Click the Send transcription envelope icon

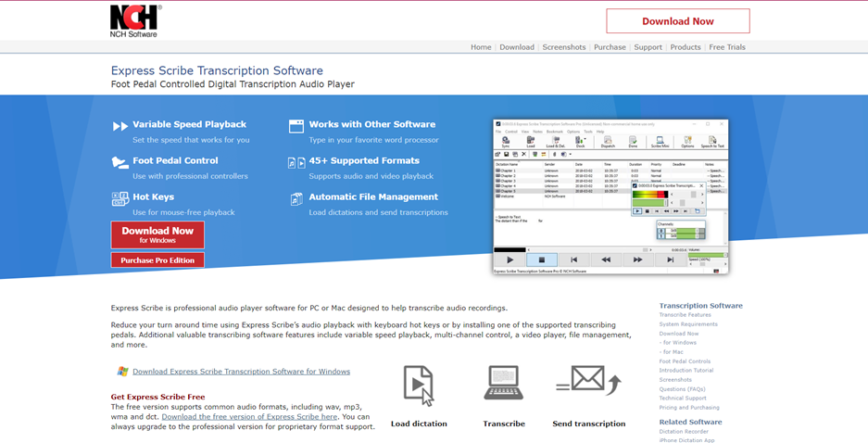(587, 380)
